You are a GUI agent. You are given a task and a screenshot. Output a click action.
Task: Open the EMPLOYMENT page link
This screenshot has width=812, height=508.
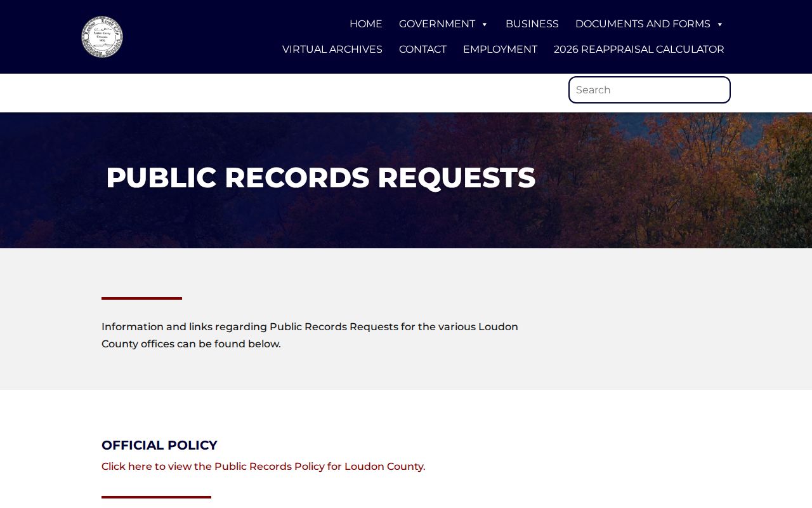click(500, 50)
